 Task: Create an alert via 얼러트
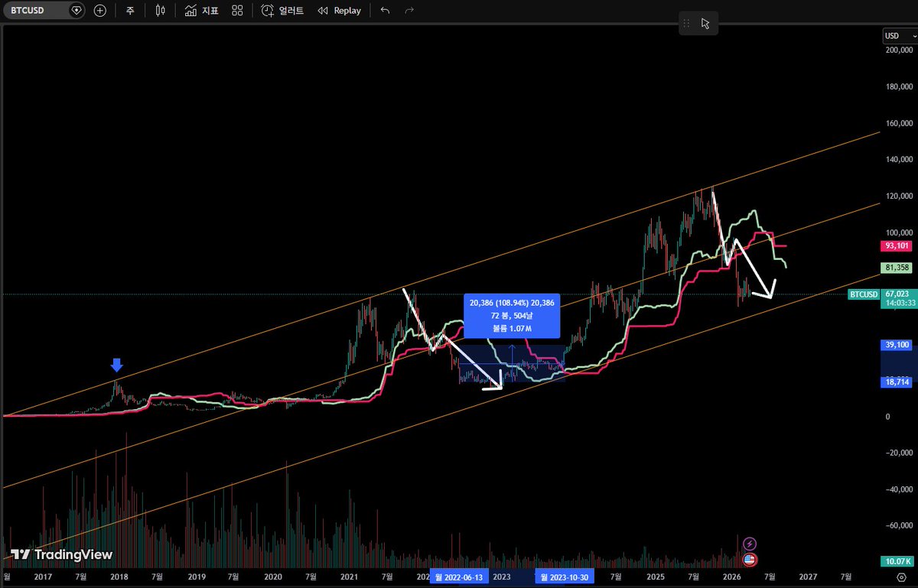point(282,11)
